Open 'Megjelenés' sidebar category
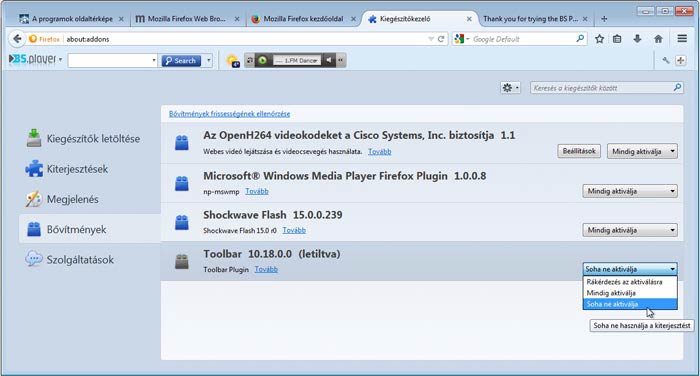 pos(90,199)
